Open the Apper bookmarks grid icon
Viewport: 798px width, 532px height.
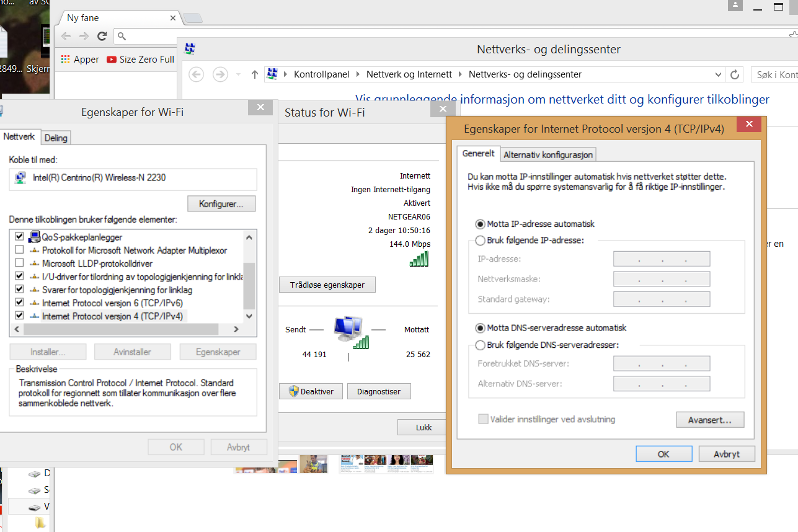(x=65, y=60)
